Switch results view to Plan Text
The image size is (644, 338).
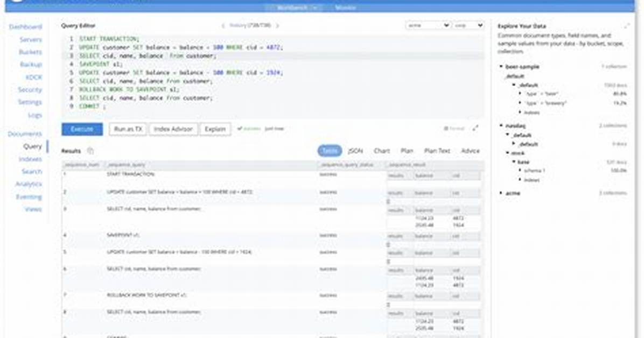[437, 151]
